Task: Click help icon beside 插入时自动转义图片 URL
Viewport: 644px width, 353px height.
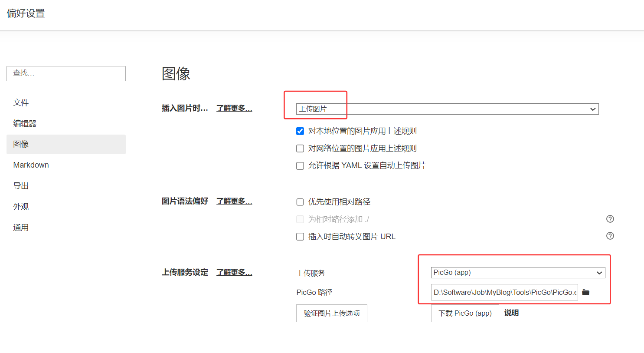Action: pyautogui.click(x=610, y=236)
